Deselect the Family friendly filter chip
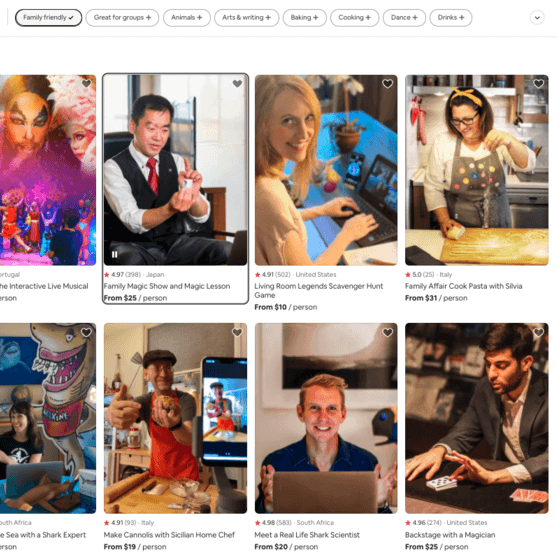 point(48,17)
